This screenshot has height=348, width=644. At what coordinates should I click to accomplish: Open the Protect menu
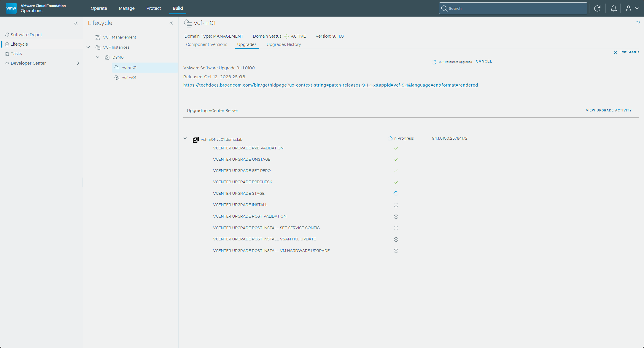point(154,8)
